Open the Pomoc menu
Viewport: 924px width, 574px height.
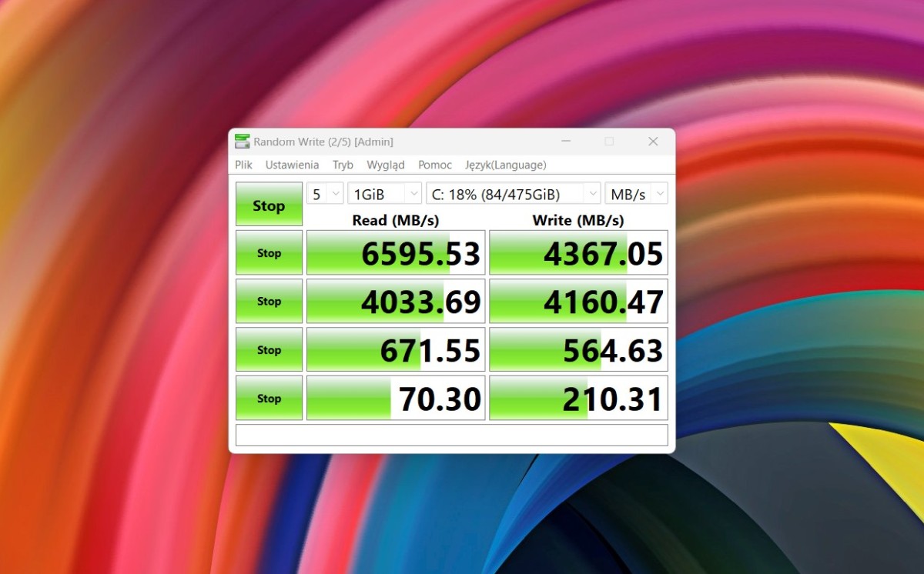click(435, 165)
